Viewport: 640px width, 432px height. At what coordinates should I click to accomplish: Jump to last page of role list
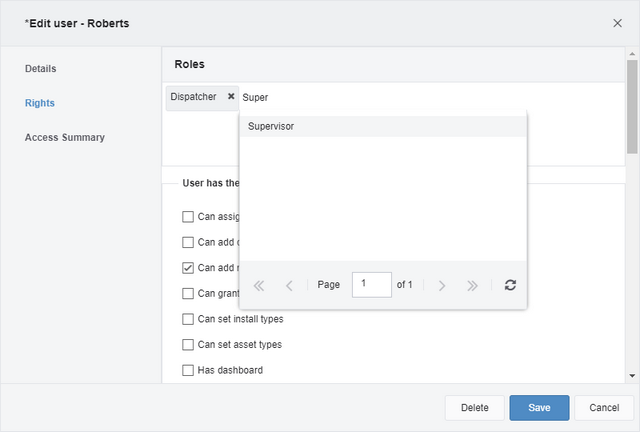tap(472, 285)
